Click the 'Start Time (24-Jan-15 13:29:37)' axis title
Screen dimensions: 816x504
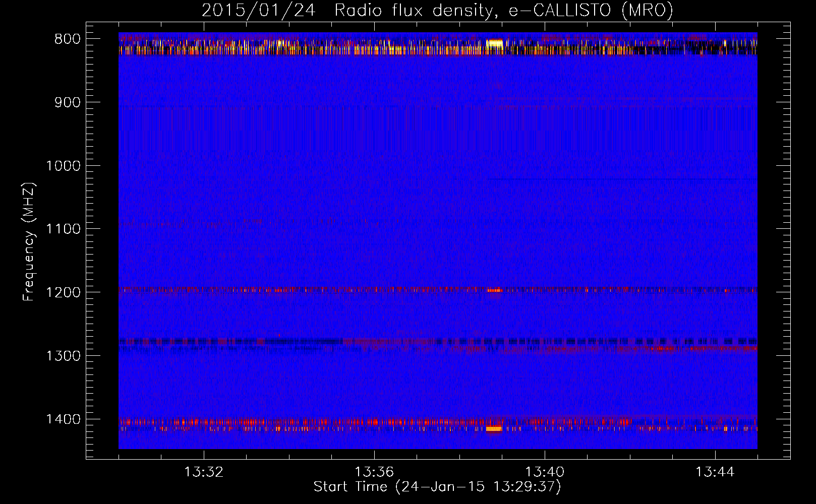coord(437,487)
